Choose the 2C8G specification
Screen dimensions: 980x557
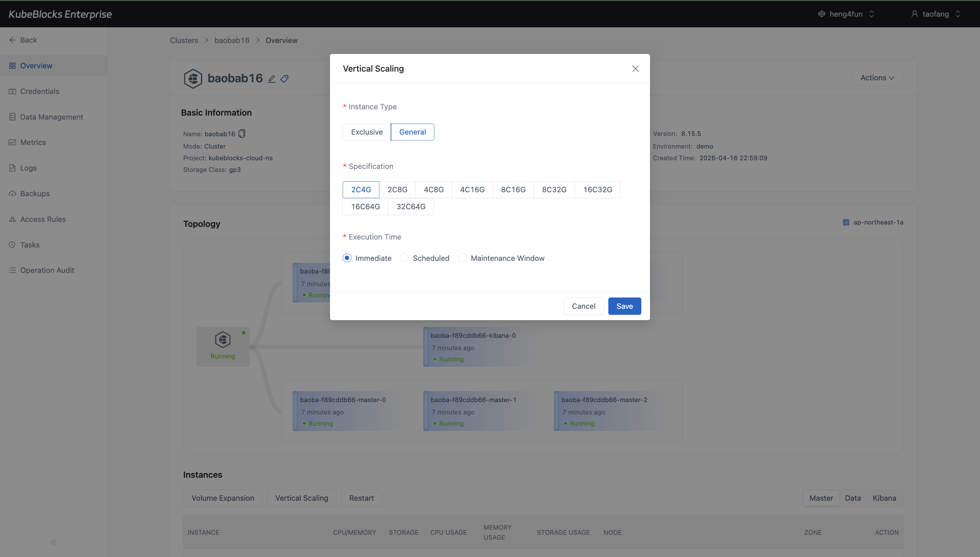(397, 189)
